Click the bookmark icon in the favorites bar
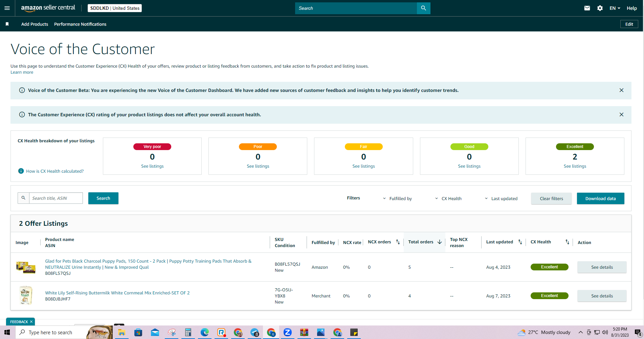The width and height of the screenshot is (644, 339). point(7,24)
